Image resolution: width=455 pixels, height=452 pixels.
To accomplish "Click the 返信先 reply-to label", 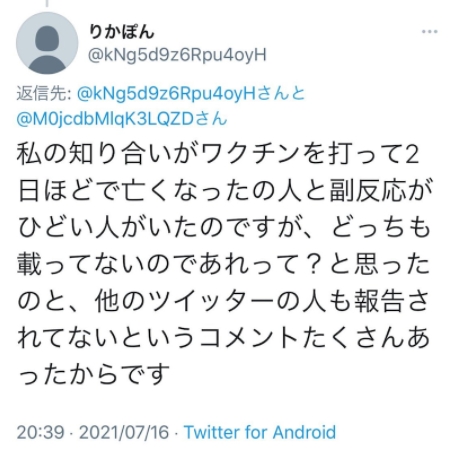I will [x=43, y=94].
